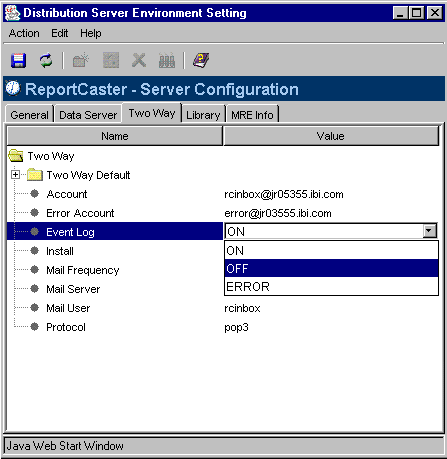This screenshot has height=459, width=447.
Task: Select the Mail Frequency row label
Action: click(83, 270)
